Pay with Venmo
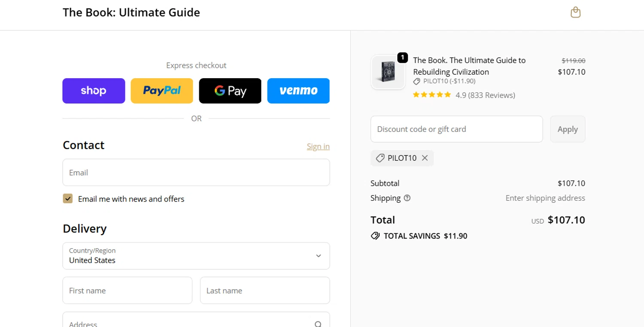This screenshot has height=327, width=644. (x=298, y=91)
